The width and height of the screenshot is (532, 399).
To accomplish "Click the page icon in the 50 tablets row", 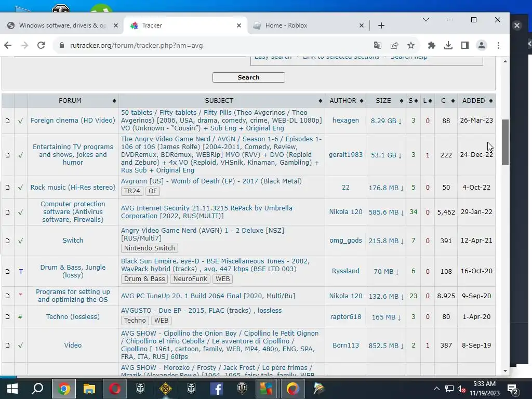I will 7,121.
